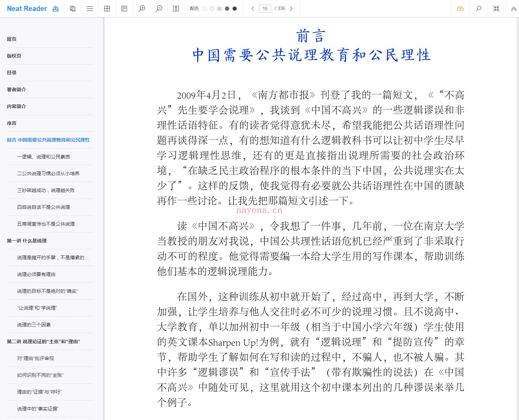This screenshot has width=519, height=420.
Task: Open the search magnifier icon
Action: click(479, 9)
